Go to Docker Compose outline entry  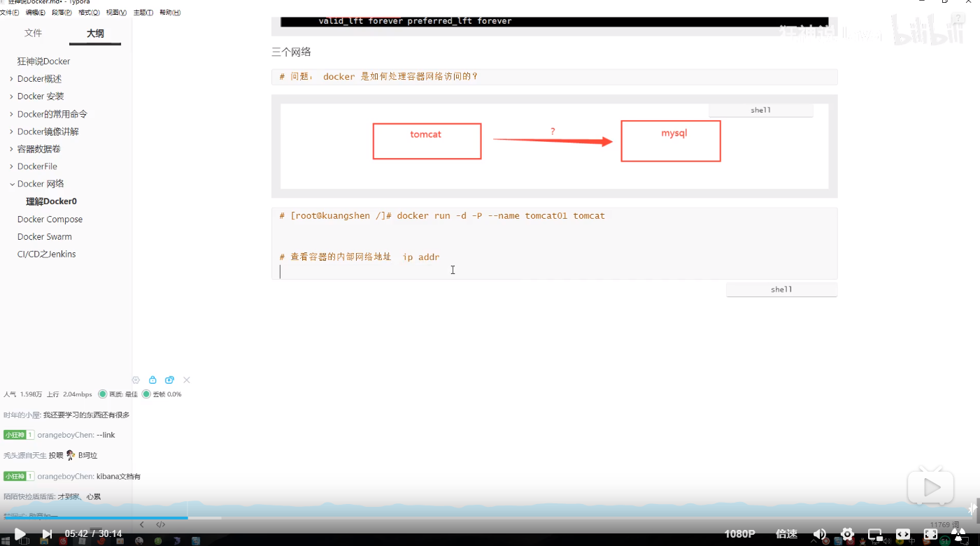[50, 220]
